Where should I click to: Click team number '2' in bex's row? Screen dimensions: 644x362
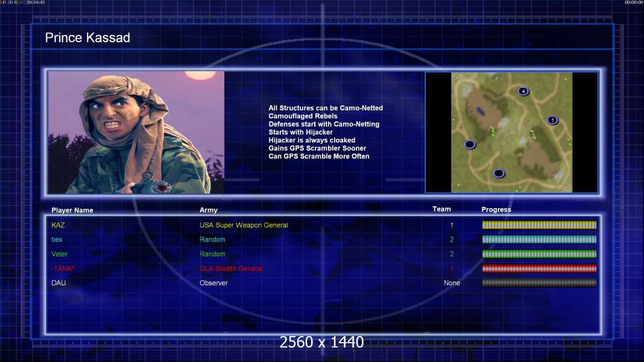[x=452, y=240]
